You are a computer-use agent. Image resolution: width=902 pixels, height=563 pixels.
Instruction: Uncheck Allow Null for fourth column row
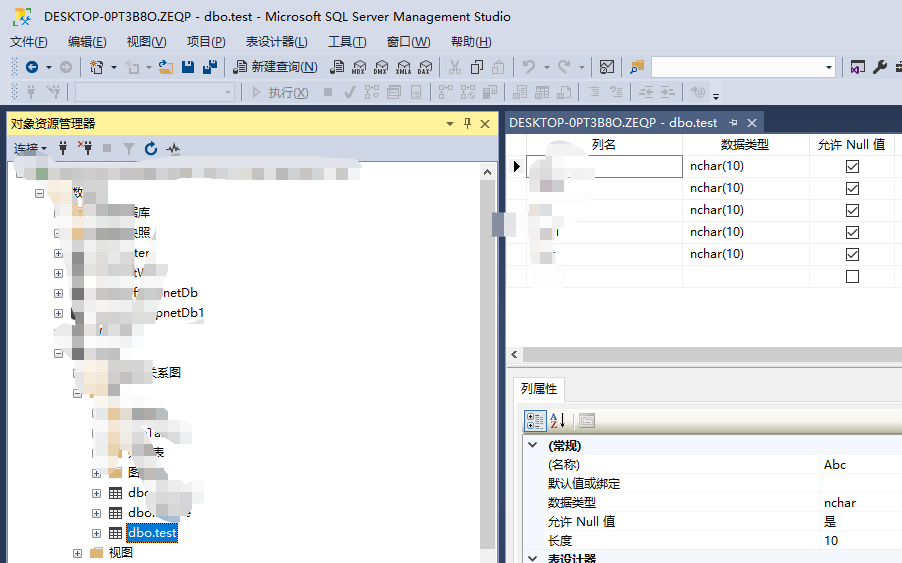coord(852,232)
